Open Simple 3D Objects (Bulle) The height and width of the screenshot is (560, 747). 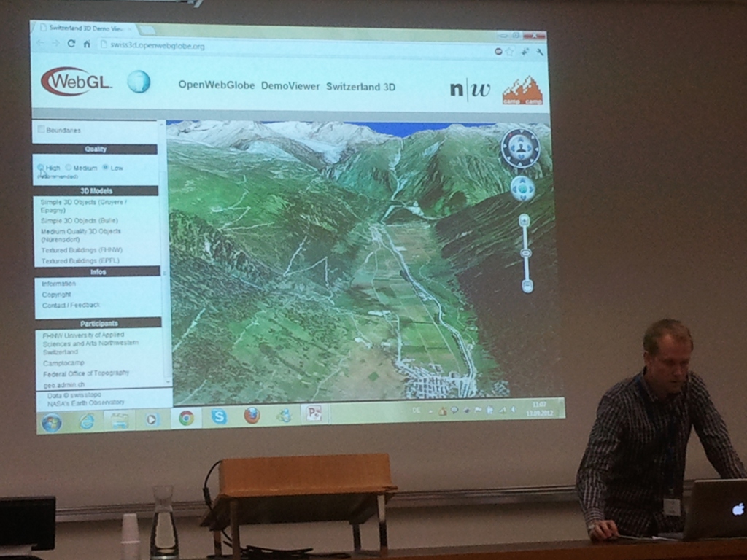coord(79,220)
